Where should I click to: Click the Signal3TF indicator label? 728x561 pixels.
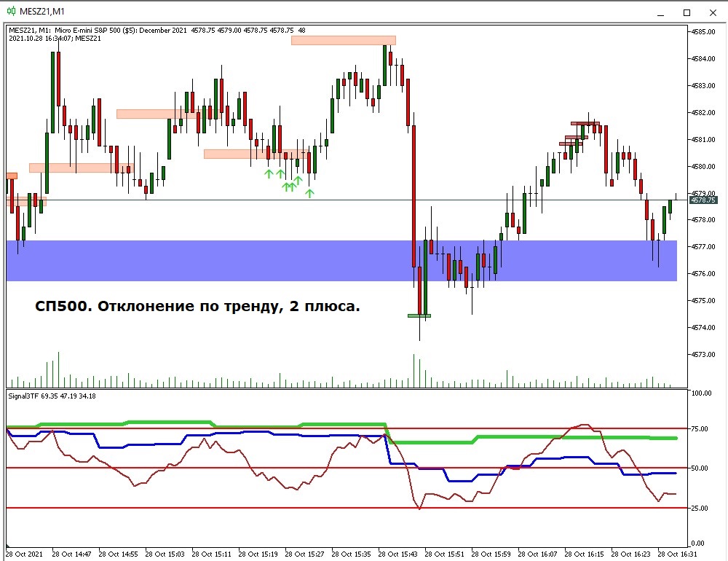[x=52, y=396]
